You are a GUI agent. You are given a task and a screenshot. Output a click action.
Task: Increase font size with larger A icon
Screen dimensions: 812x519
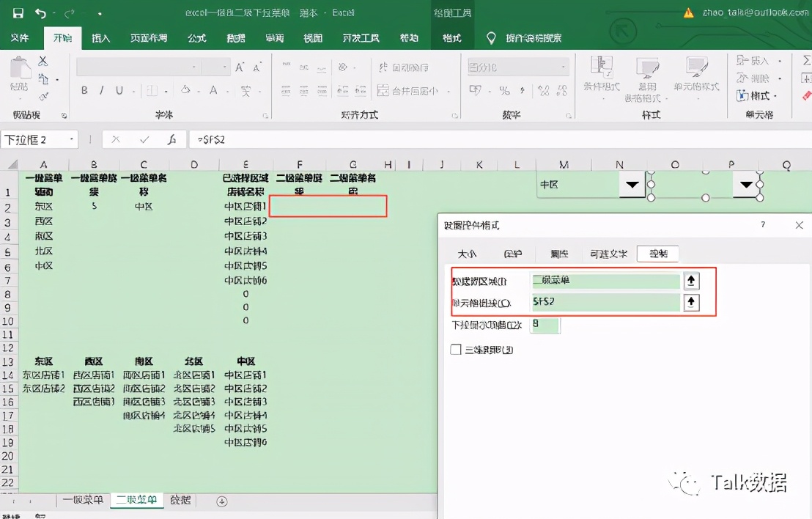(x=239, y=67)
